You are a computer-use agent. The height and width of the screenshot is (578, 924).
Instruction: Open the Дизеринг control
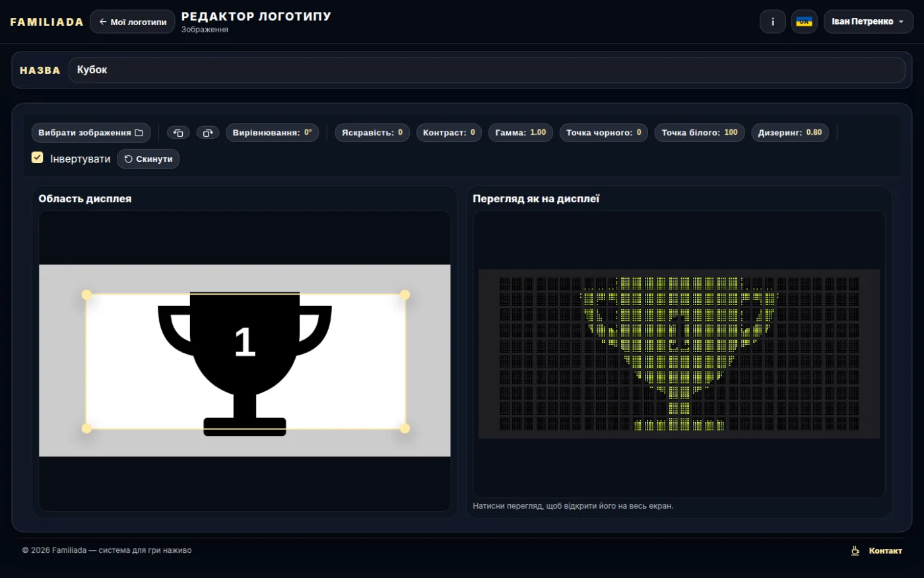pyautogui.click(x=790, y=133)
